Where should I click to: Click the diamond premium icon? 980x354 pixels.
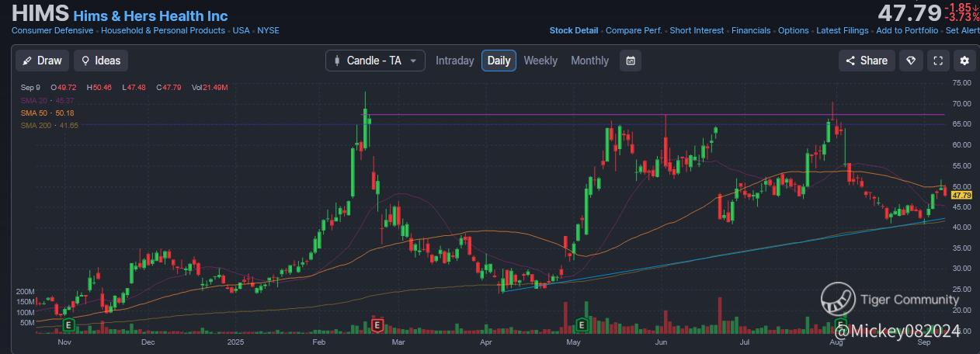[912, 61]
